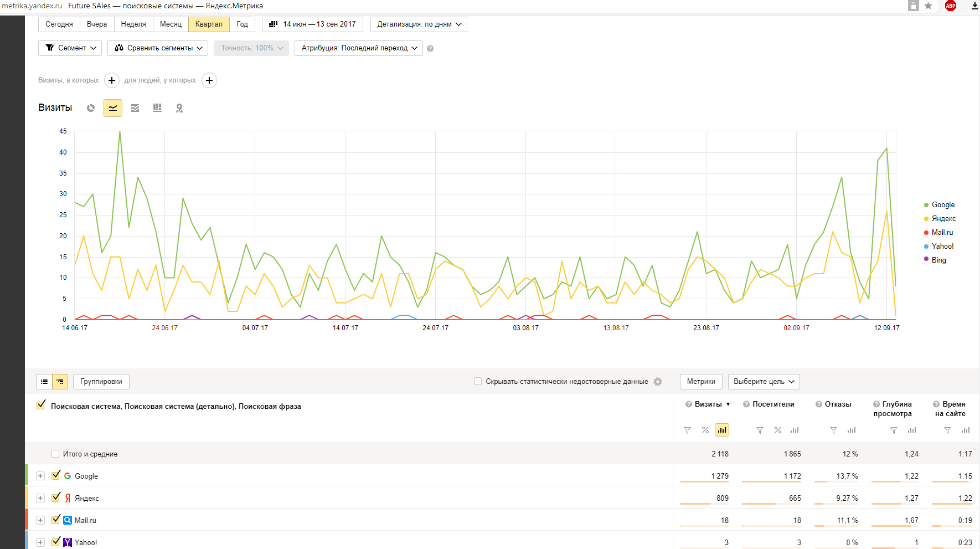Screen dimensions: 980x549
Task: Toggle Mail.ru series in chart legend
Action: tap(939, 233)
